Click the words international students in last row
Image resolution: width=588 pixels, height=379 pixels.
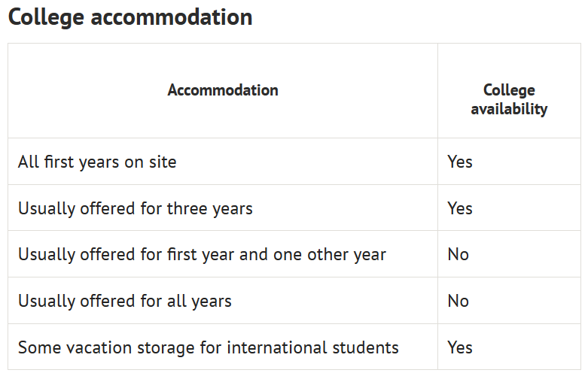(312, 347)
